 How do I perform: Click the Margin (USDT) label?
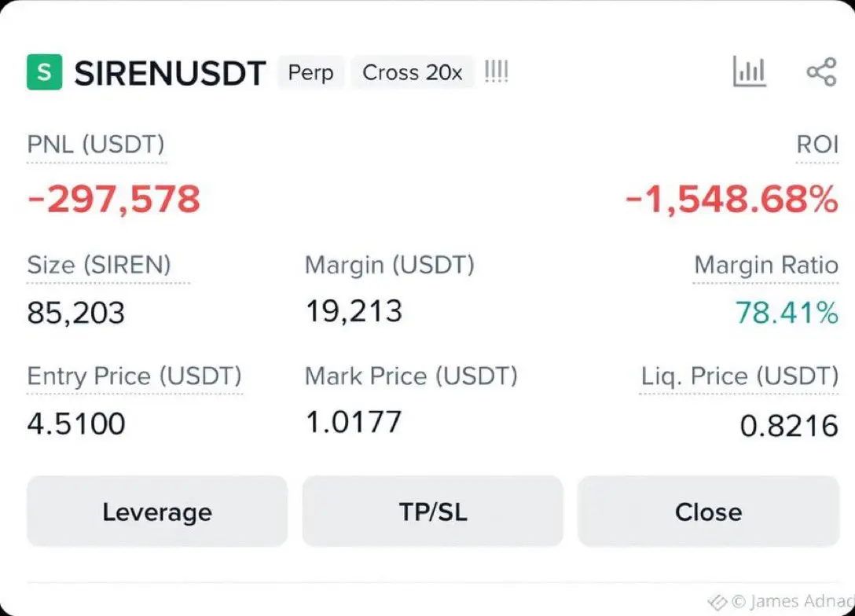[x=389, y=265]
